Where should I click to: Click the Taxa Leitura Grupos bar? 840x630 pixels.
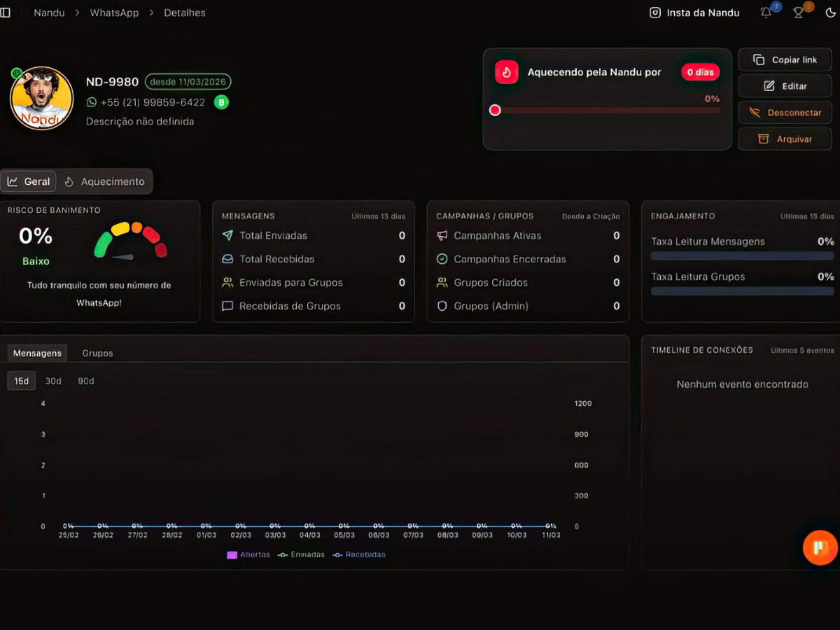point(743,291)
